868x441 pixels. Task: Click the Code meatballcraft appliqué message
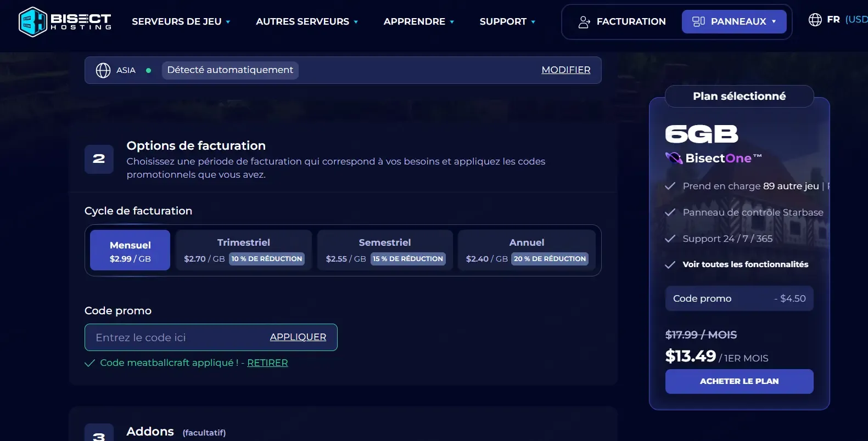[x=169, y=363]
